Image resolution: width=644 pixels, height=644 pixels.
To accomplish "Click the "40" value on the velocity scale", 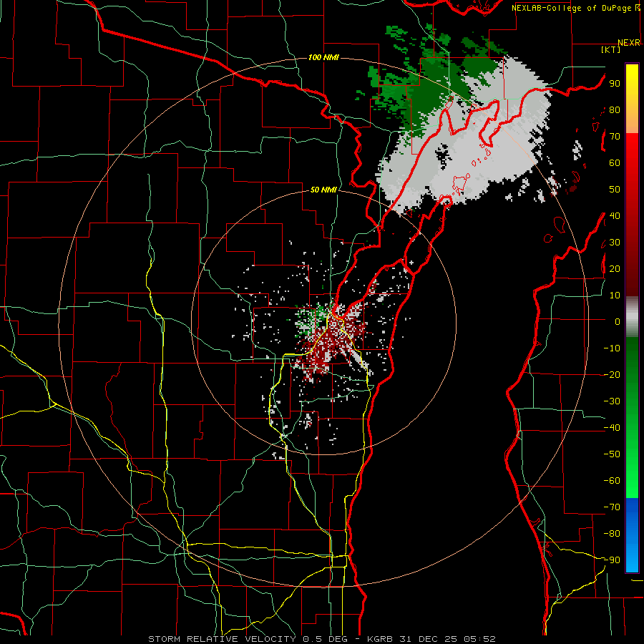I will 615,216.
